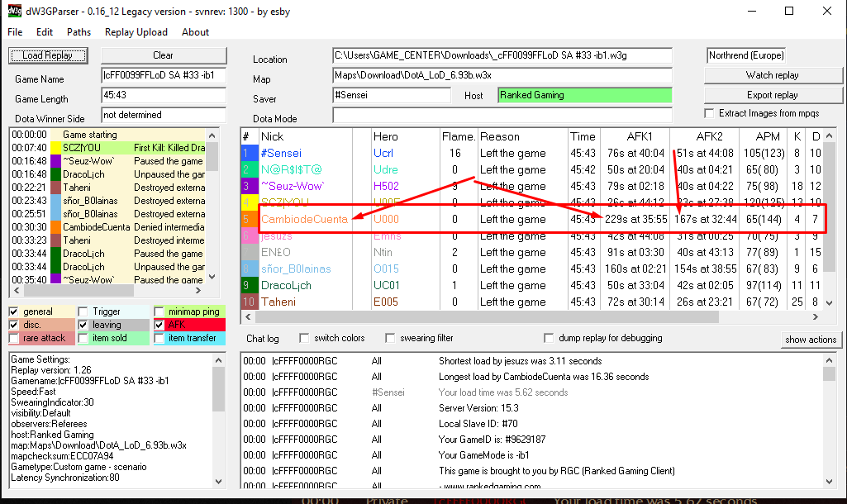Screen dimensions: 847x504
Task: Click event list scrollbar up arrow
Action: coord(212,136)
